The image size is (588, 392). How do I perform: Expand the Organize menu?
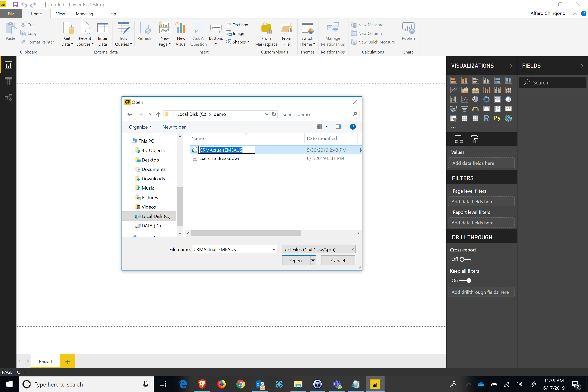tap(140, 127)
